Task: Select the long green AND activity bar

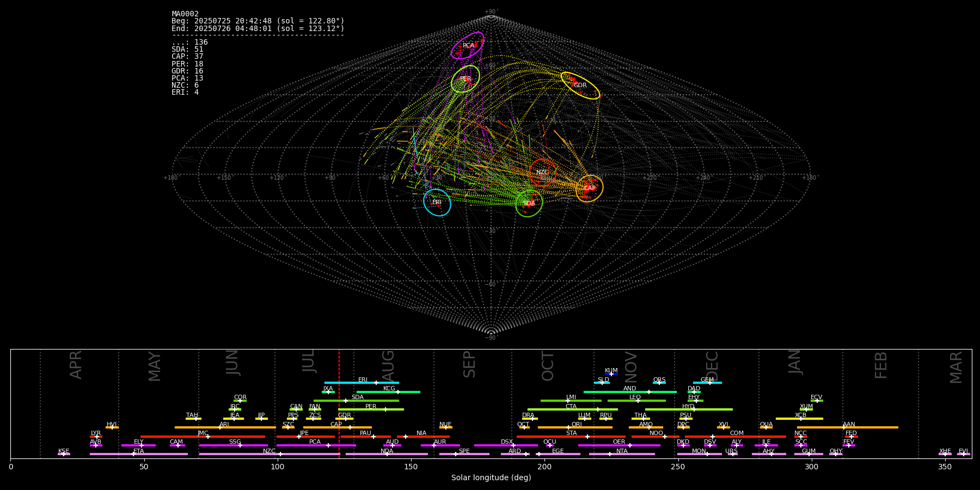Action: pos(630,392)
